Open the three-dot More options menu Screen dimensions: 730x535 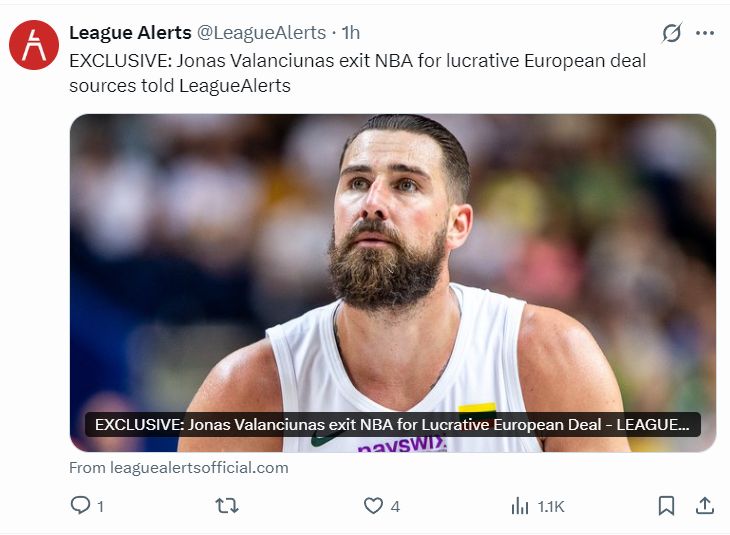point(705,33)
